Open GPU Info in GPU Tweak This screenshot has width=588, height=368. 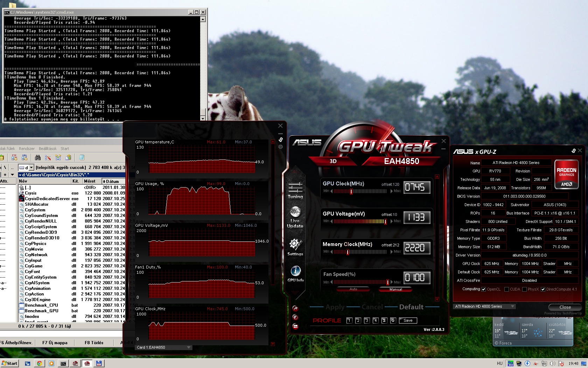pos(295,274)
